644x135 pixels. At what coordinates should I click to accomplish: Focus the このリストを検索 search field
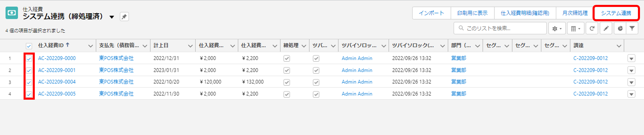(500, 28)
